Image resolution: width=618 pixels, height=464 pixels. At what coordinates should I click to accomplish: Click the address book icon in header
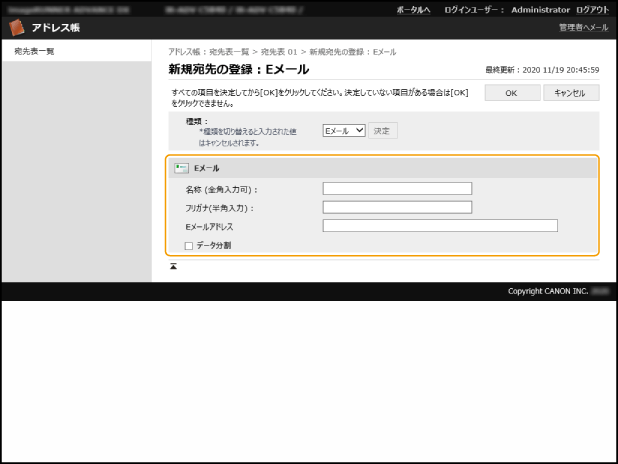tap(17, 28)
